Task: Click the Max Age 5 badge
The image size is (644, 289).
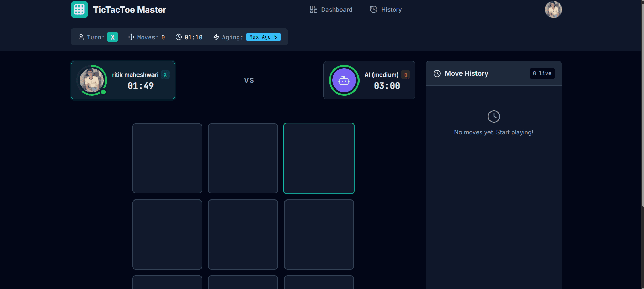Action: tap(263, 37)
